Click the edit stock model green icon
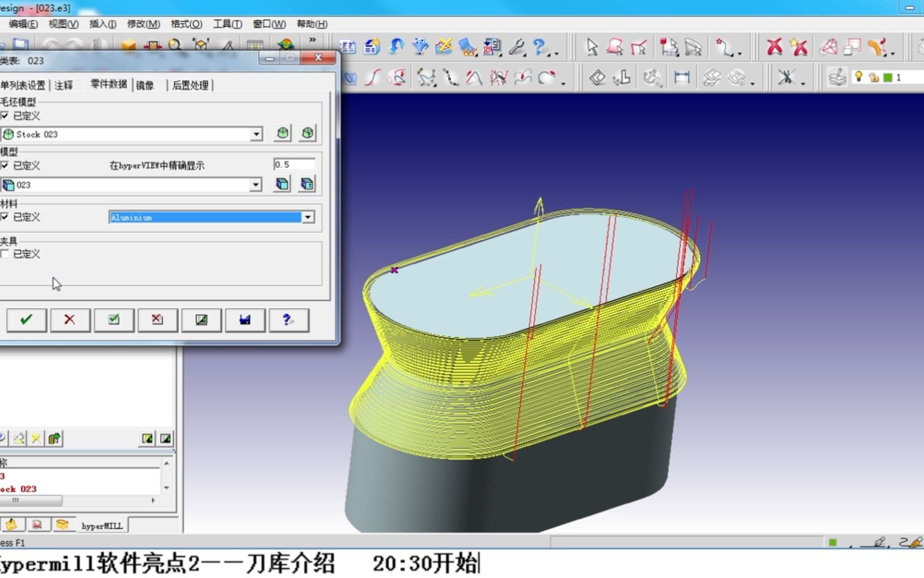This screenshot has width=924, height=578. coord(307,133)
